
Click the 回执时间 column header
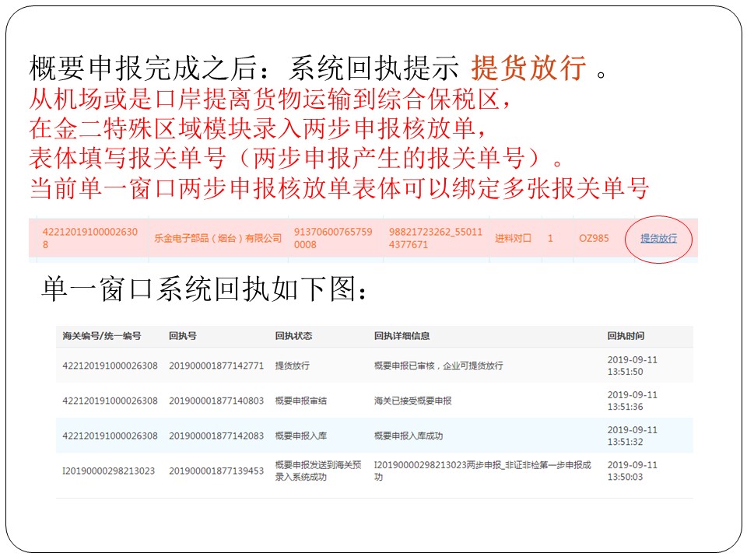click(x=626, y=336)
